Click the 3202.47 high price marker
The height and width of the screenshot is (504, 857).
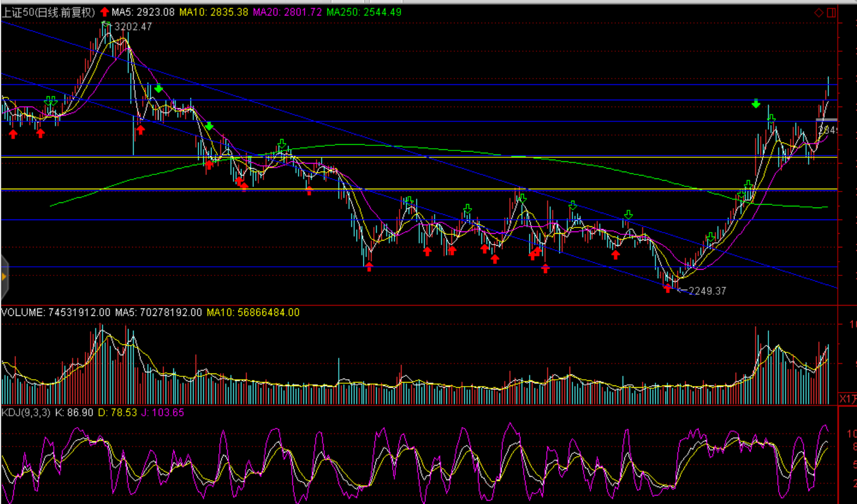(x=133, y=27)
